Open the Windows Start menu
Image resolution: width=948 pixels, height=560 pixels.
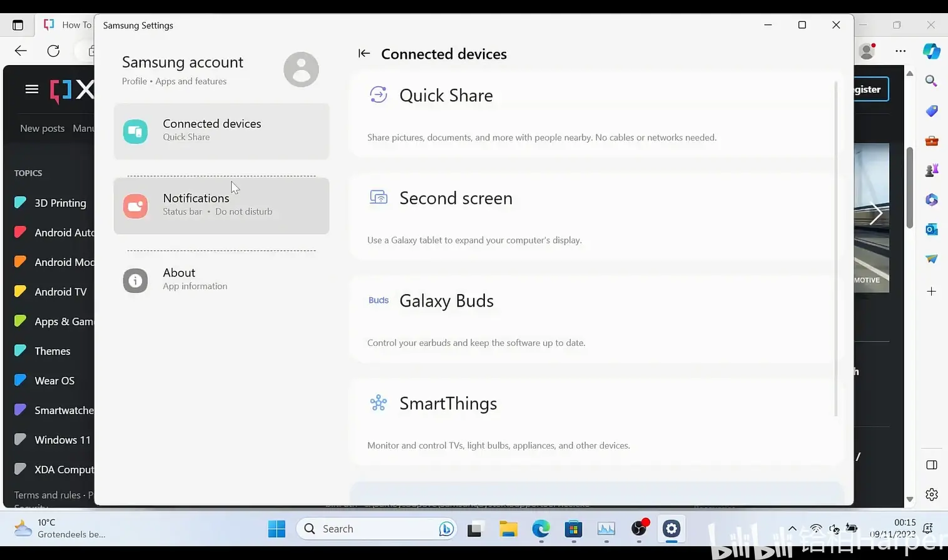point(277,529)
